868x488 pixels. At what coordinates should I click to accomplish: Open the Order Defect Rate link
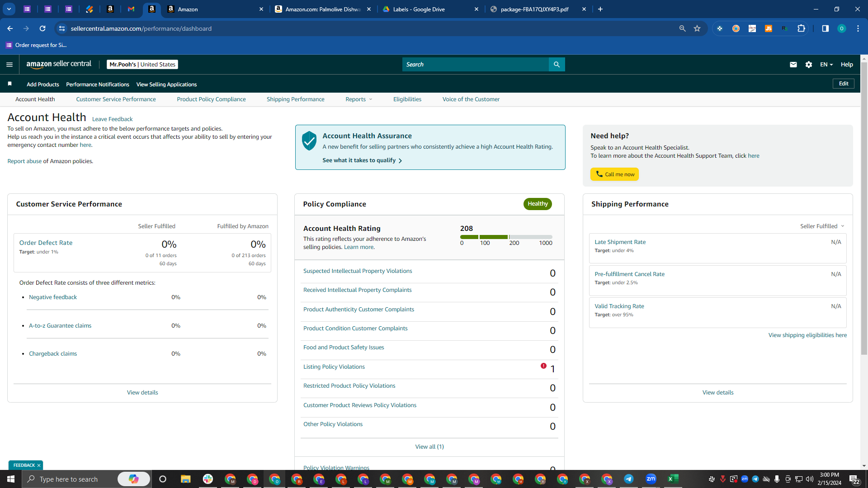point(46,243)
